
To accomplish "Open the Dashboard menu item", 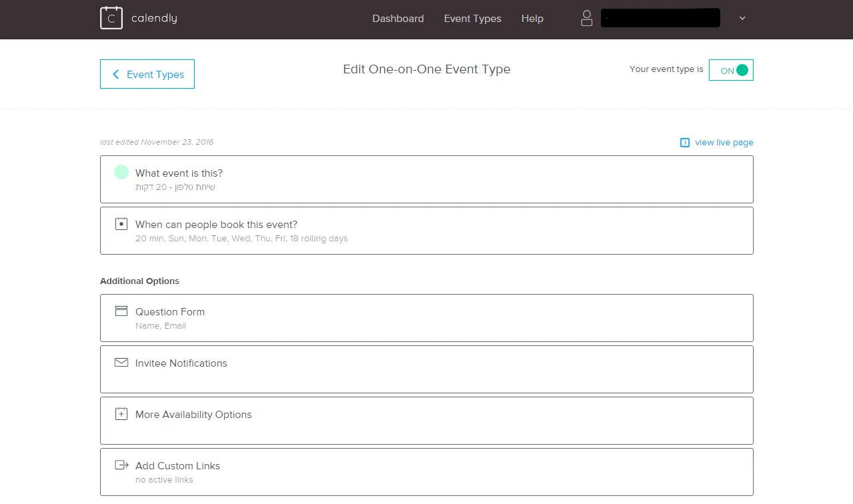I will pos(397,19).
